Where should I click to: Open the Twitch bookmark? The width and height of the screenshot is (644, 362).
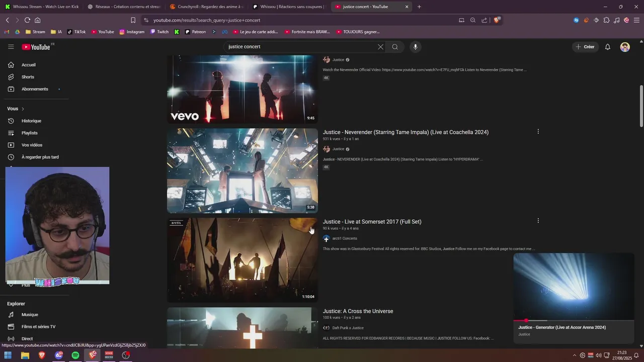159,32
